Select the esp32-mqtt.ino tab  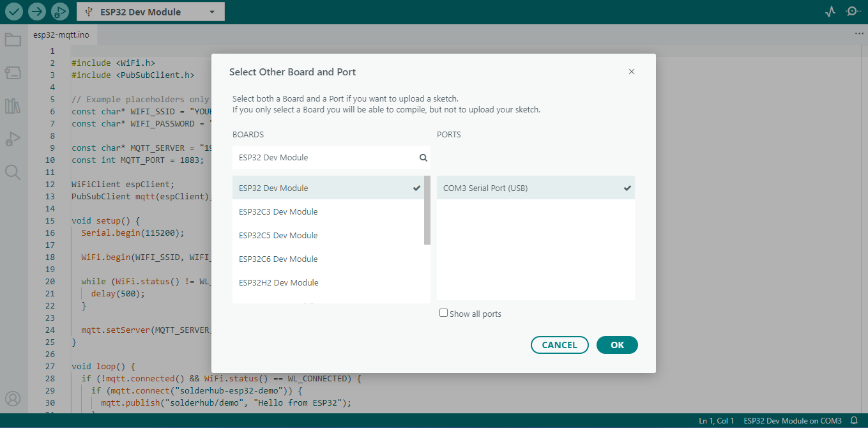61,34
